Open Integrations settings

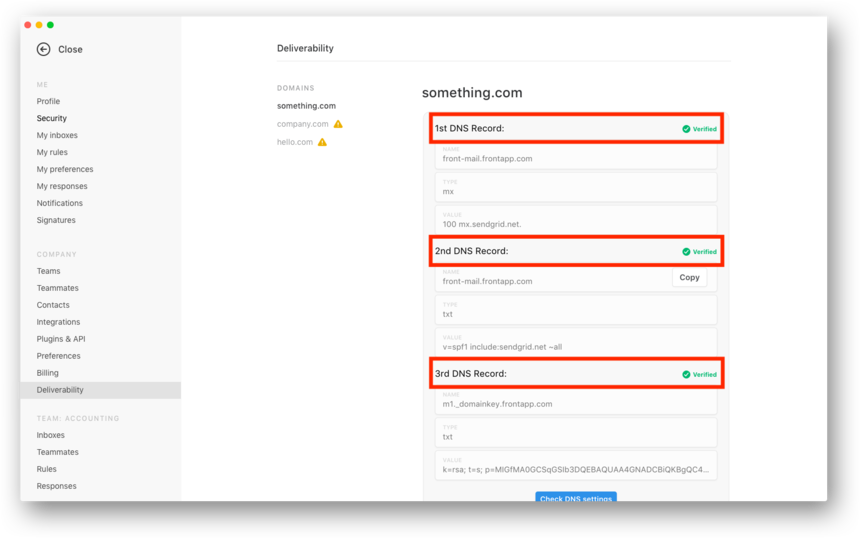click(x=58, y=322)
